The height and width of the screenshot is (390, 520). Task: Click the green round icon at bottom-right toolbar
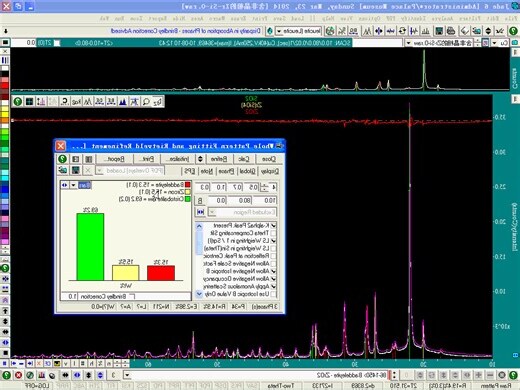point(513,375)
